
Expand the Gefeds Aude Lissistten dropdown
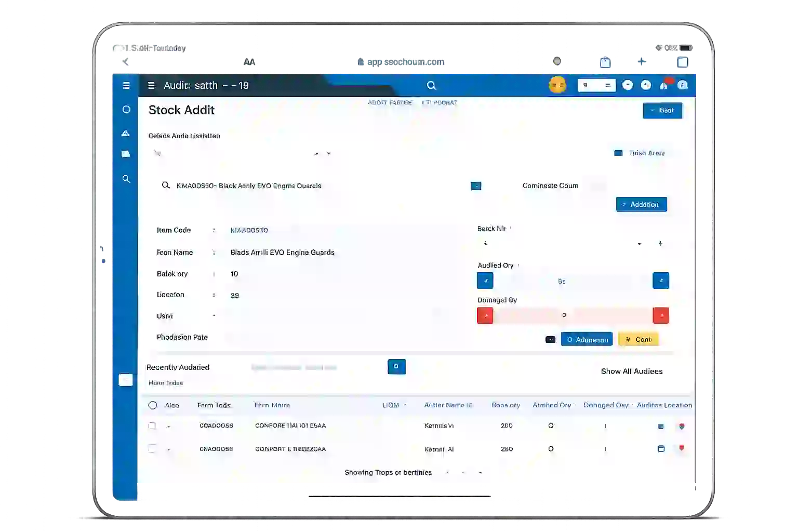point(328,153)
